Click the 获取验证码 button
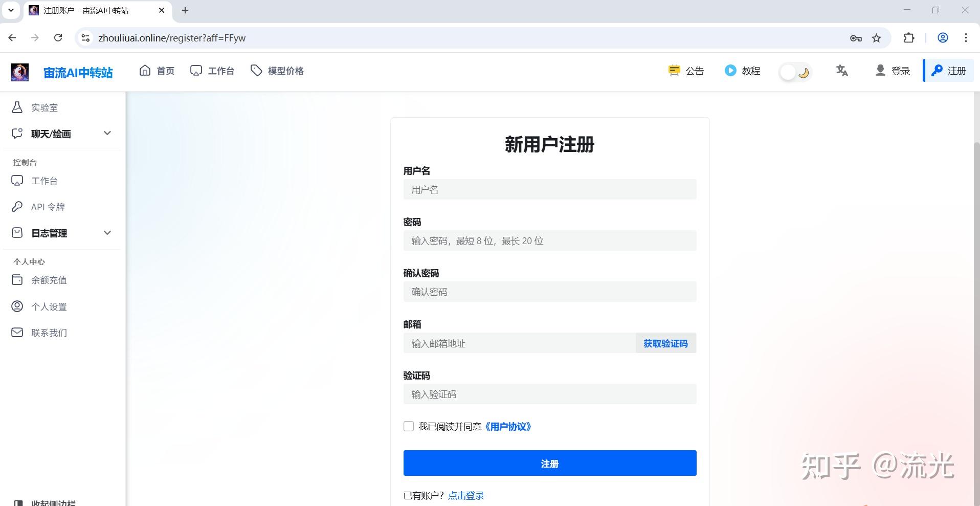Screen dimensions: 980x506 [665, 343]
